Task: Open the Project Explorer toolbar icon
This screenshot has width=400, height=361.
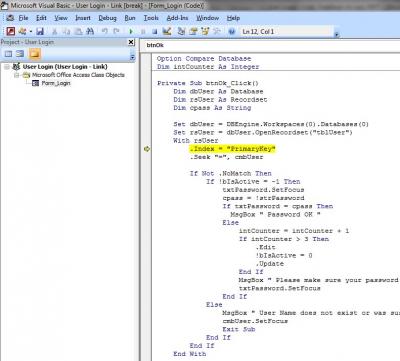Action: [181, 31]
